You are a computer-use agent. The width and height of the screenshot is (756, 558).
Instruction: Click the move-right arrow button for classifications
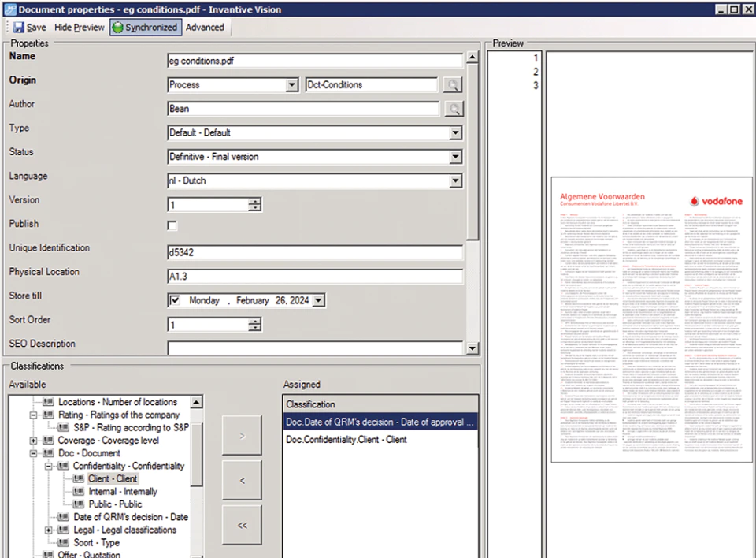242,436
